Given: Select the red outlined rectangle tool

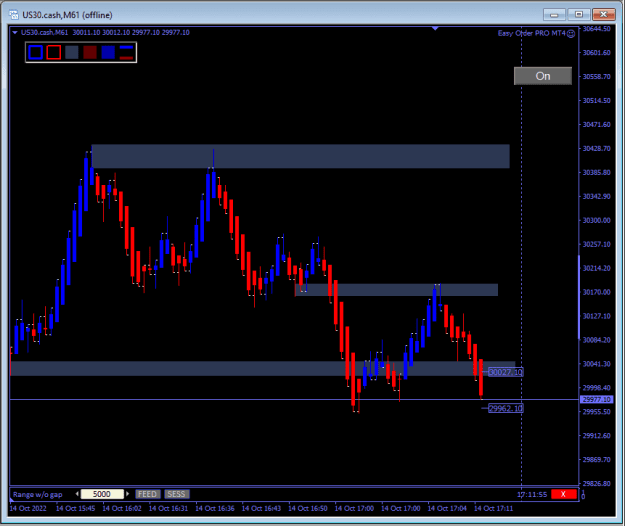Looking at the screenshot, I should pos(53,52).
